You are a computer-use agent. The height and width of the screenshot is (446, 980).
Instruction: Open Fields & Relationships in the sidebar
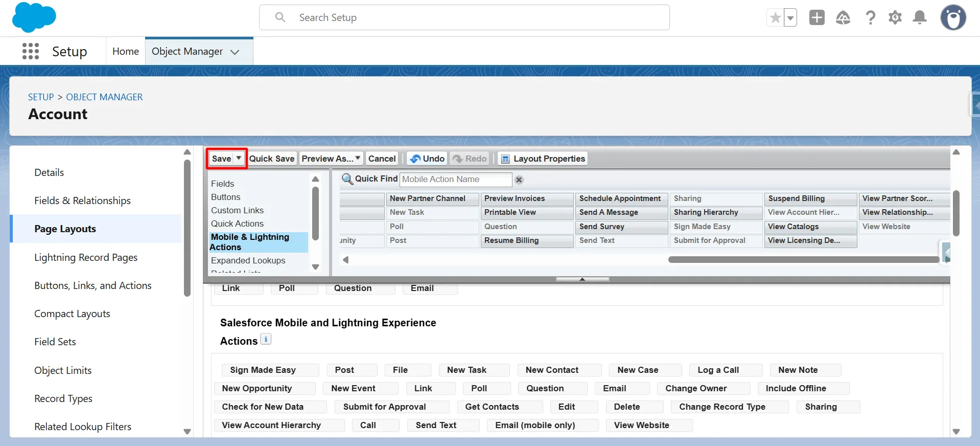click(x=82, y=200)
